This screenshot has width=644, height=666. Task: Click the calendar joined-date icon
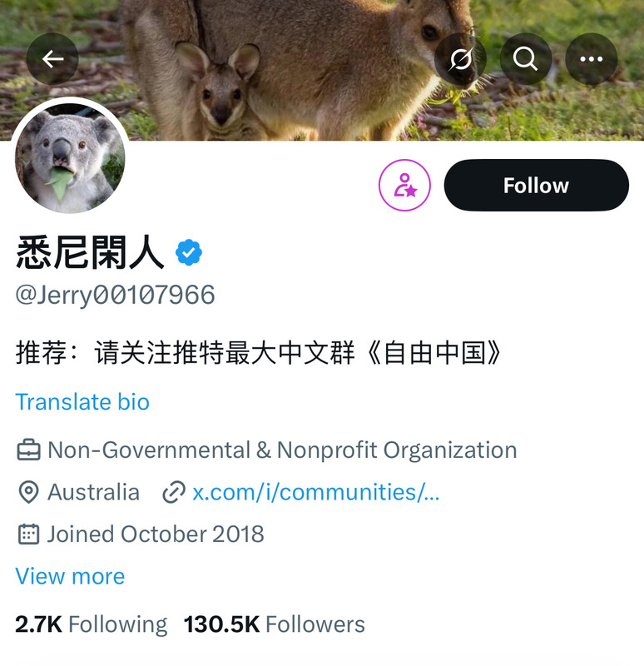click(x=28, y=534)
